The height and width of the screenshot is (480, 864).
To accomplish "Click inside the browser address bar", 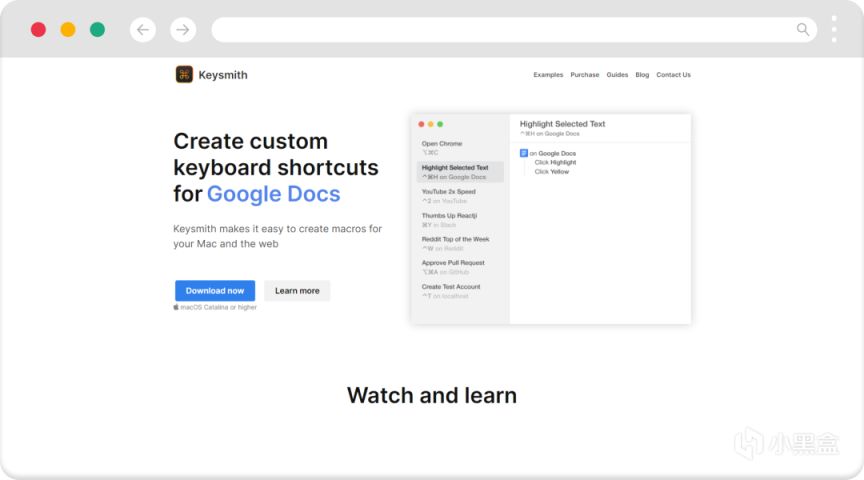I will 514,30.
